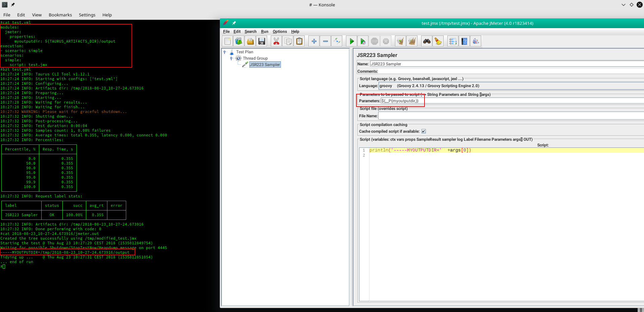Select Test Plan in the tree

click(x=245, y=52)
